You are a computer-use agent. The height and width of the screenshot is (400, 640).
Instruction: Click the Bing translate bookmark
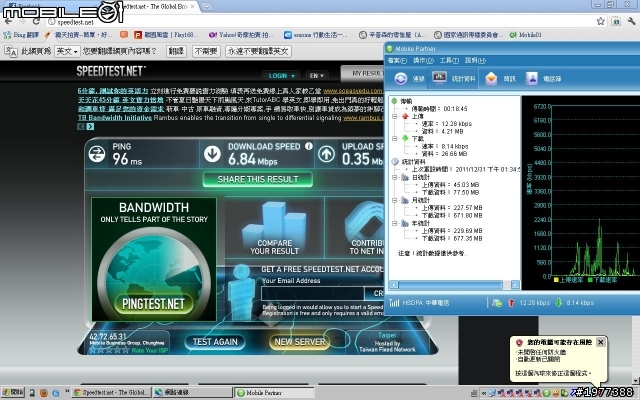coord(21,35)
